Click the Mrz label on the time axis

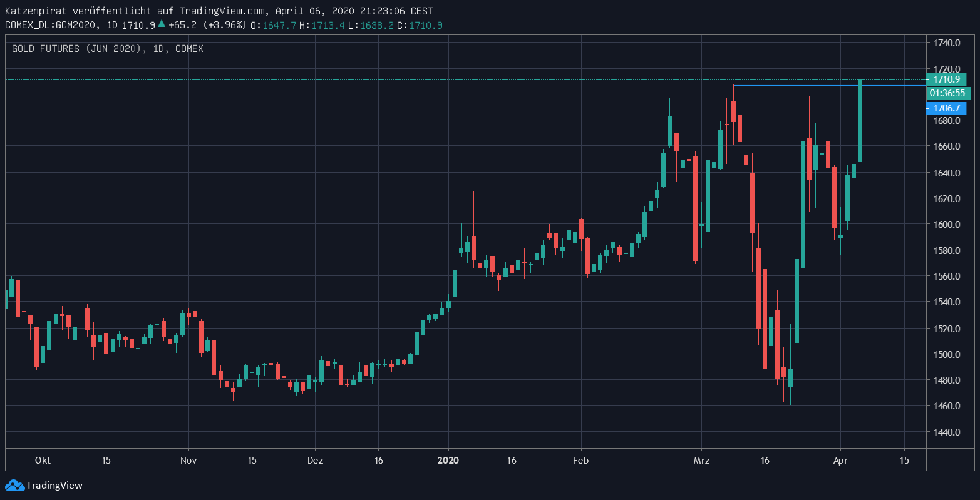pyautogui.click(x=701, y=461)
